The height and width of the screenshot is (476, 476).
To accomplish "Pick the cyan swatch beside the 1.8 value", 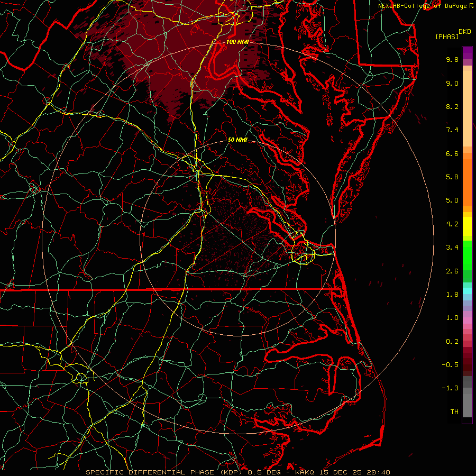I will (x=467, y=291).
